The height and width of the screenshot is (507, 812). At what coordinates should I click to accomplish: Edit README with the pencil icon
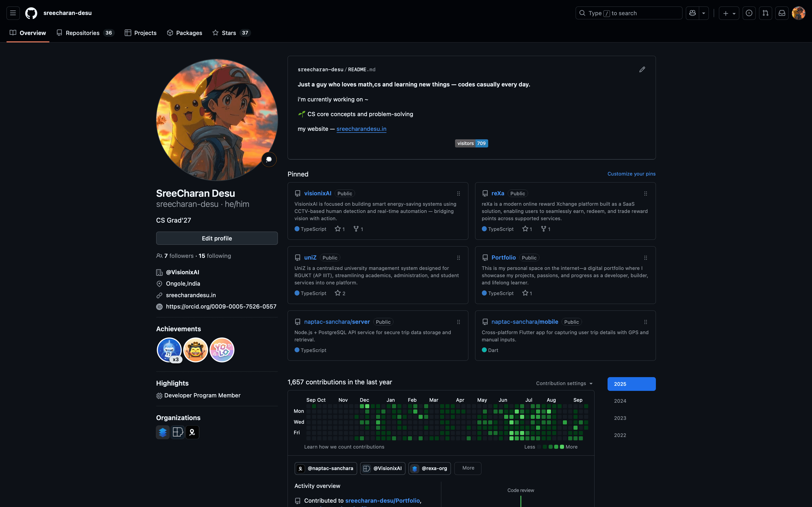coord(642,70)
